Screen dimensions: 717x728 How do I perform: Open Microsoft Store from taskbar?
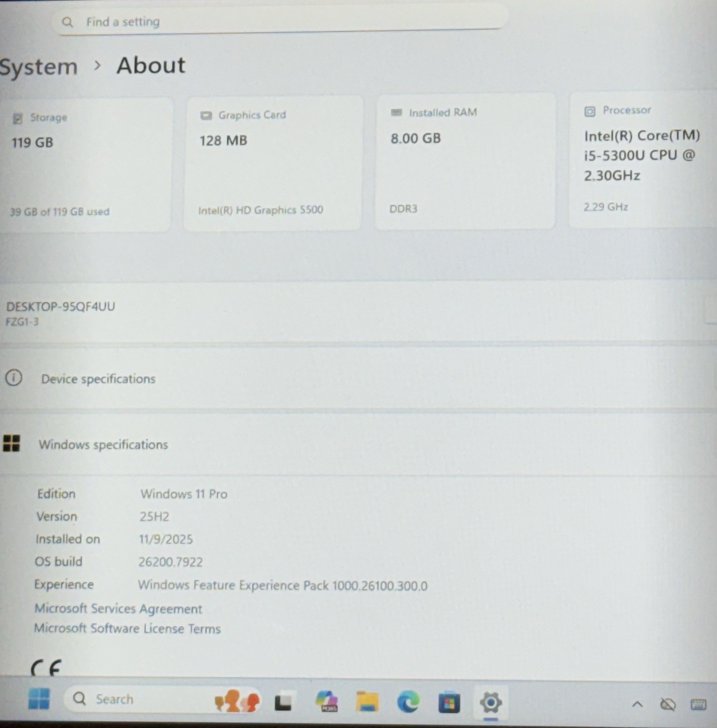pos(449,702)
